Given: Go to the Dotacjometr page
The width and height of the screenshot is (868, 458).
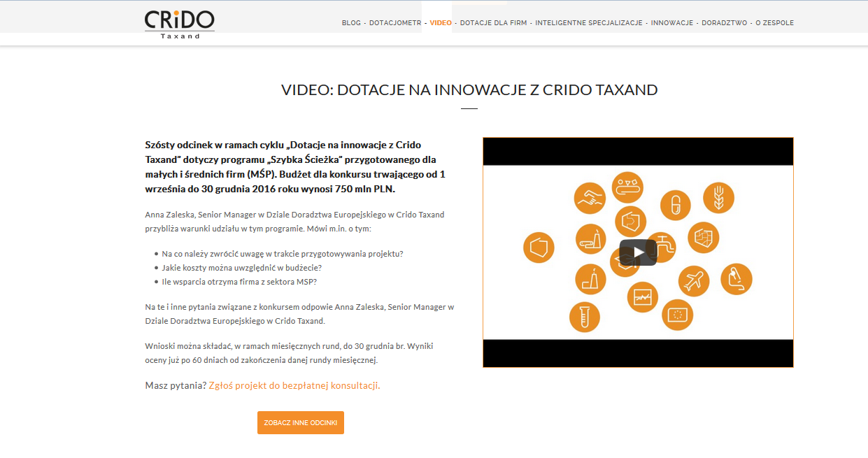Looking at the screenshot, I should tap(395, 23).
